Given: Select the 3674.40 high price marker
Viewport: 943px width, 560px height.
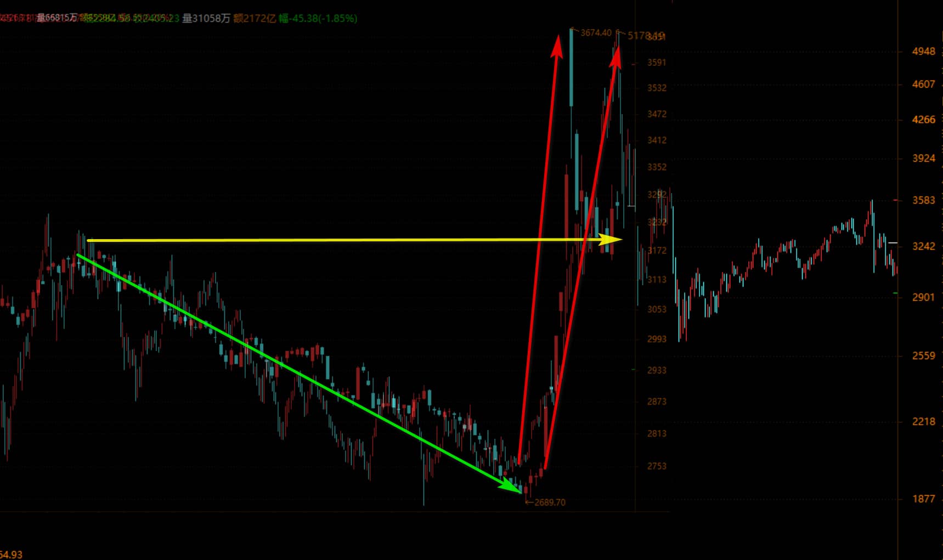Looking at the screenshot, I should [595, 33].
